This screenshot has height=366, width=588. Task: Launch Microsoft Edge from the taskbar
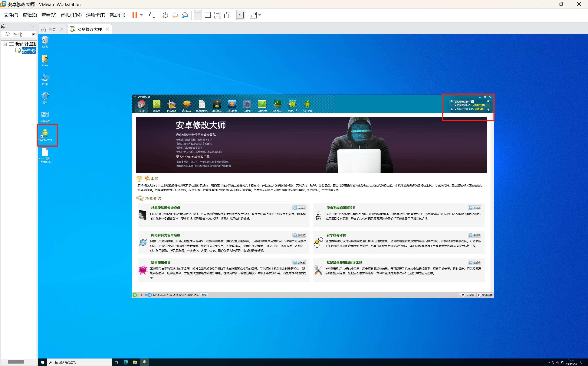(126, 362)
